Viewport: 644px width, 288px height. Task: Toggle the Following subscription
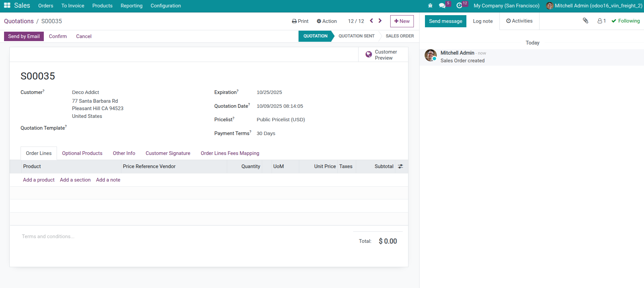(625, 21)
